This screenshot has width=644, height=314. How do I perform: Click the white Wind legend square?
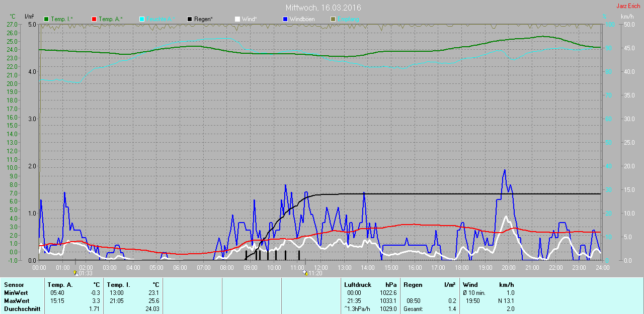[237, 19]
